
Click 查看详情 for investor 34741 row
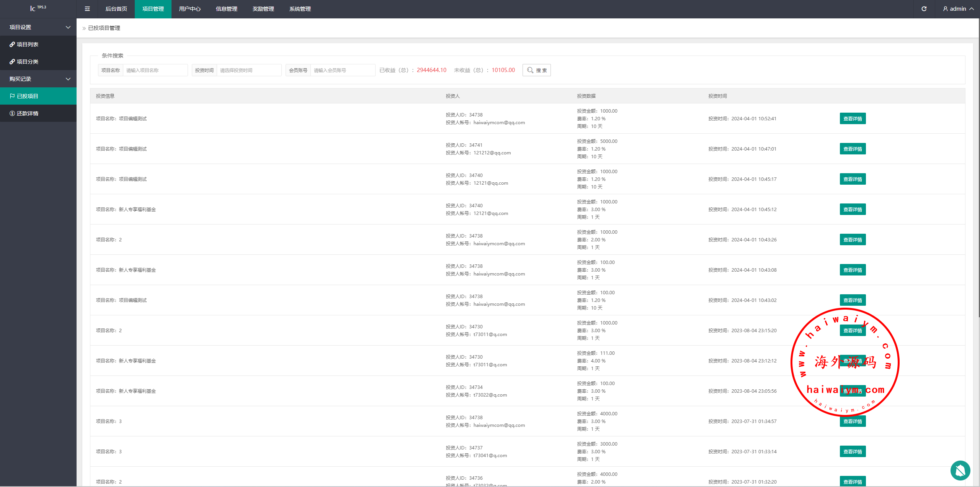click(852, 149)
